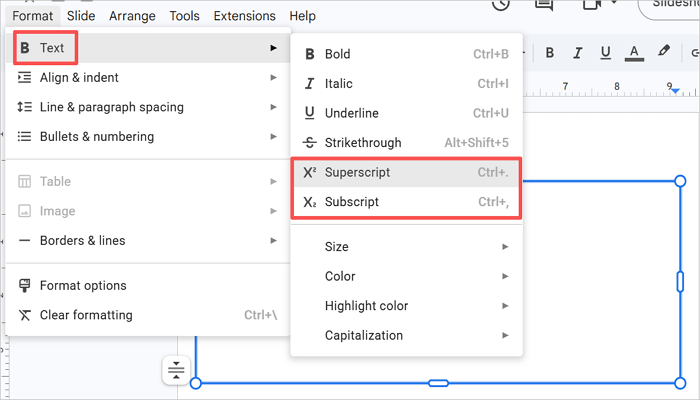This screenshot has height=400, width=700.
Task: Select Clear formatting entry
Action: (148, 315)
